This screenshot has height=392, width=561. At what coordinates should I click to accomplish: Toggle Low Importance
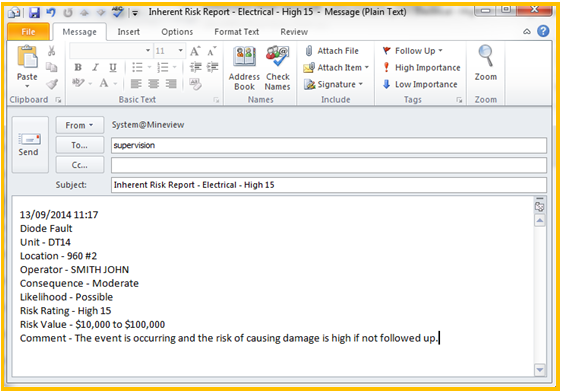420,84
